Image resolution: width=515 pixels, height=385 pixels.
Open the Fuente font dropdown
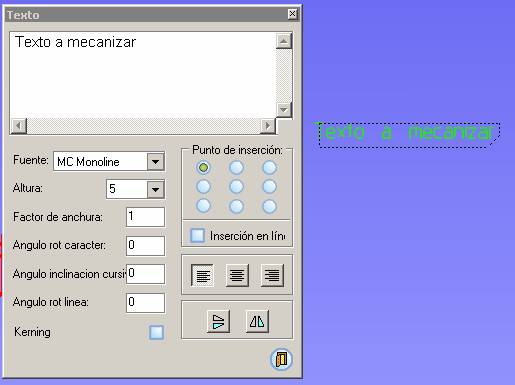tap(156, 162)
